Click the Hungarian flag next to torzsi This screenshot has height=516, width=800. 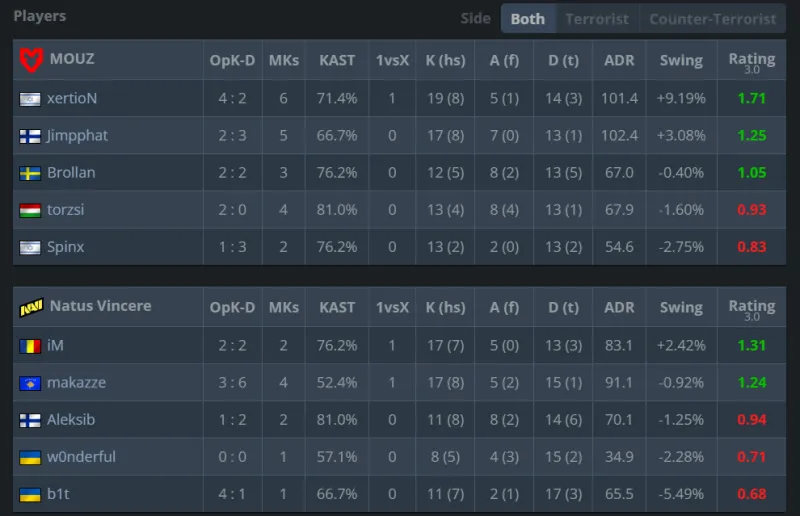click(30, 210)
